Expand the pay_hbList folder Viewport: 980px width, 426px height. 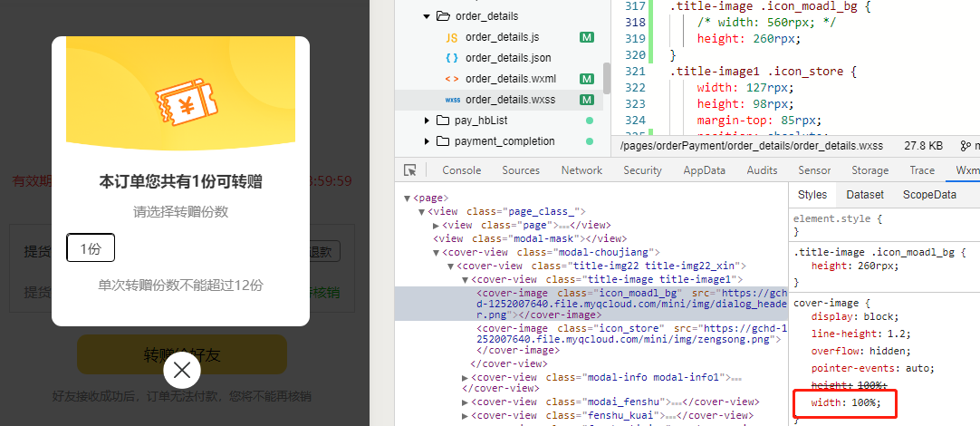coord(427,121)
